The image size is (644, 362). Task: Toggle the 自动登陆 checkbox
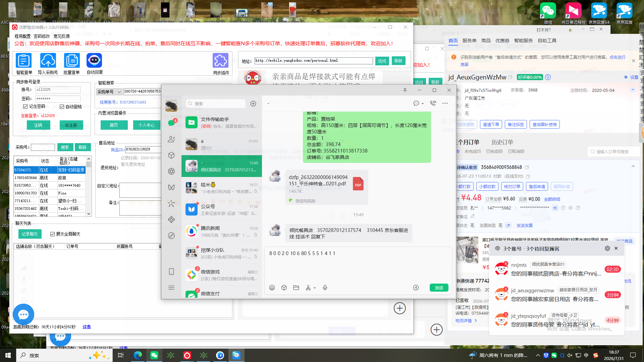point(62,107)
